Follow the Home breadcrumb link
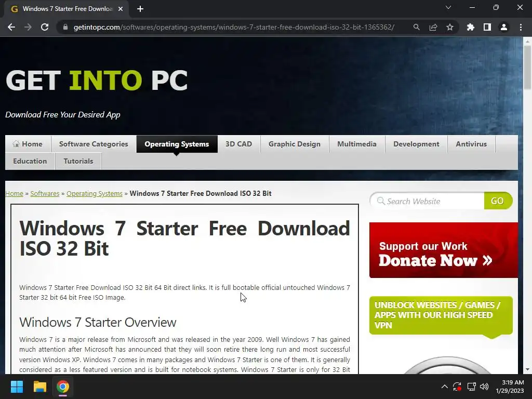532x399 pixels. [x=14, y=193]
